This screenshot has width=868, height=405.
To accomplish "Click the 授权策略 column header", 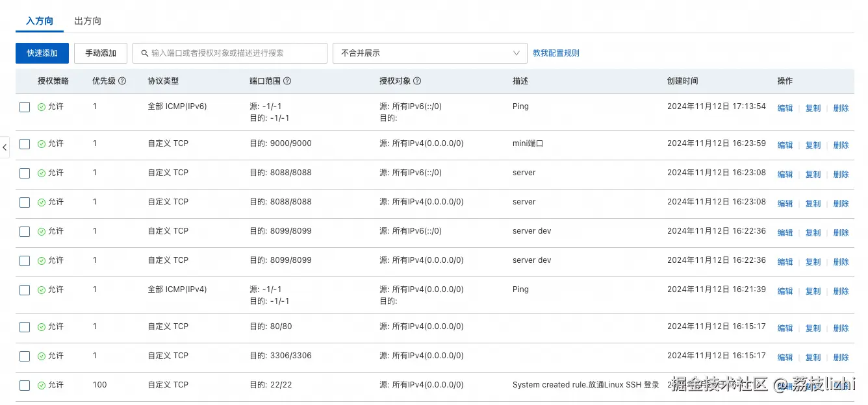I will click(53, 81).
